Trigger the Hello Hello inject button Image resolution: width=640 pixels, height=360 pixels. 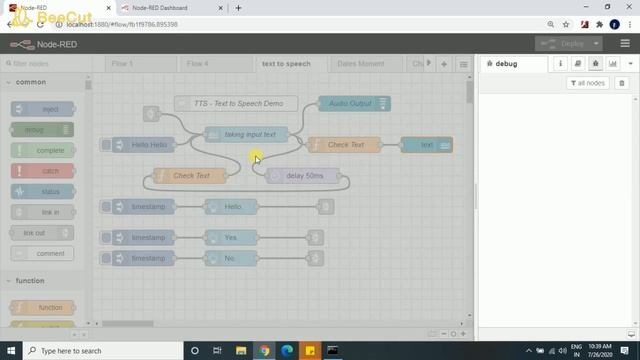click(x=106, y=145)
